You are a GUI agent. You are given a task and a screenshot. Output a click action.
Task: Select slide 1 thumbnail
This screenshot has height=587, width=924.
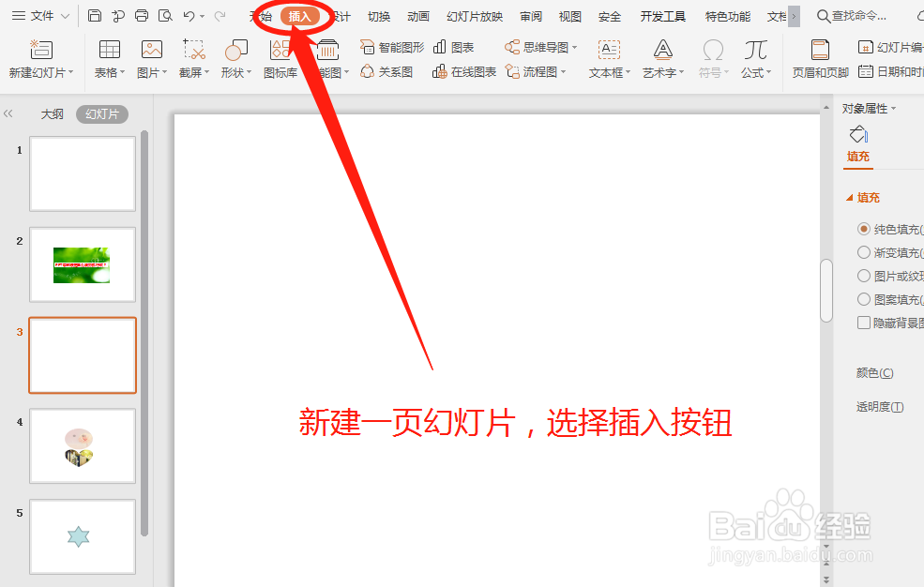click(x=83, y=173)
